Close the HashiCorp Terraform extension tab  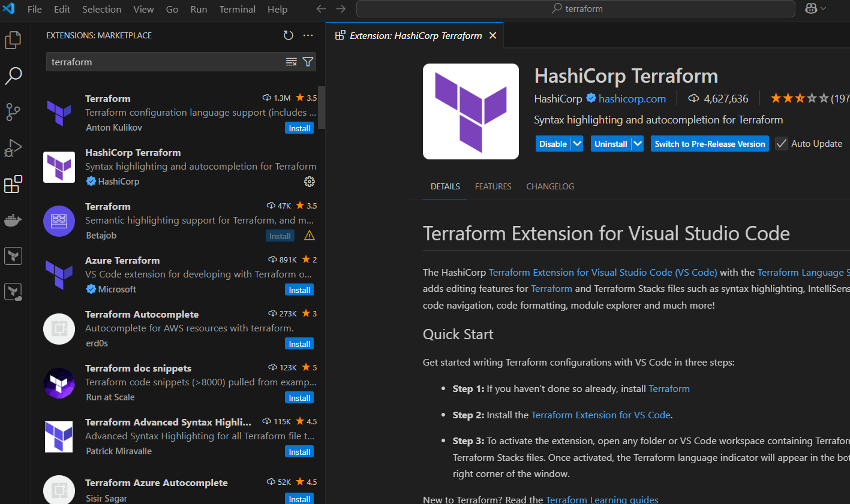492,35
